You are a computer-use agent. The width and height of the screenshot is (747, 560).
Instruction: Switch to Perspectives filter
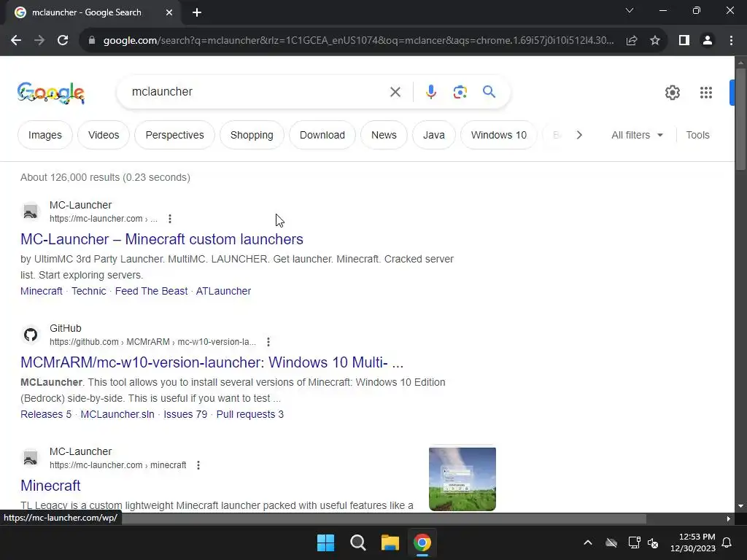click(x=174, y=135)
